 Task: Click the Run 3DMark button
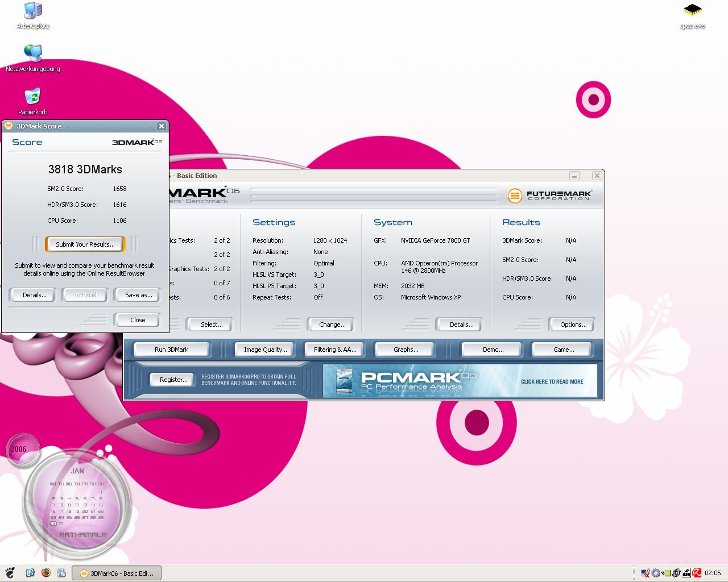coord(171,350)
